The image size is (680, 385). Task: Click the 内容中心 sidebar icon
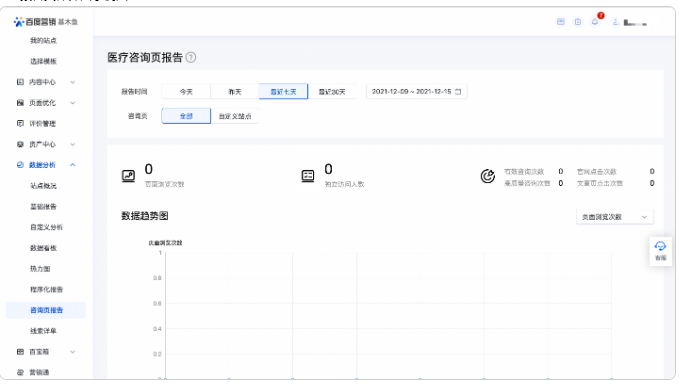tap(20, 82)
